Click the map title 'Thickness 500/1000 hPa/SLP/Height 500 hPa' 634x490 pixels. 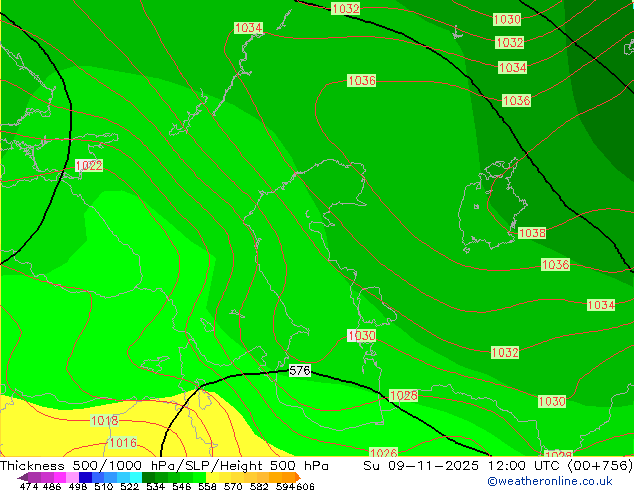point(164,465)
